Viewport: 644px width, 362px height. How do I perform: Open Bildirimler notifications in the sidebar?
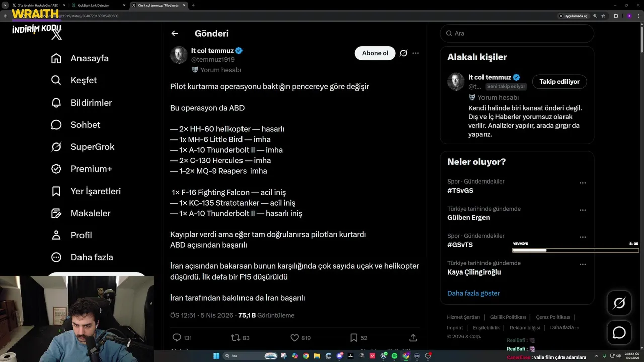click(x=82, y=103)
